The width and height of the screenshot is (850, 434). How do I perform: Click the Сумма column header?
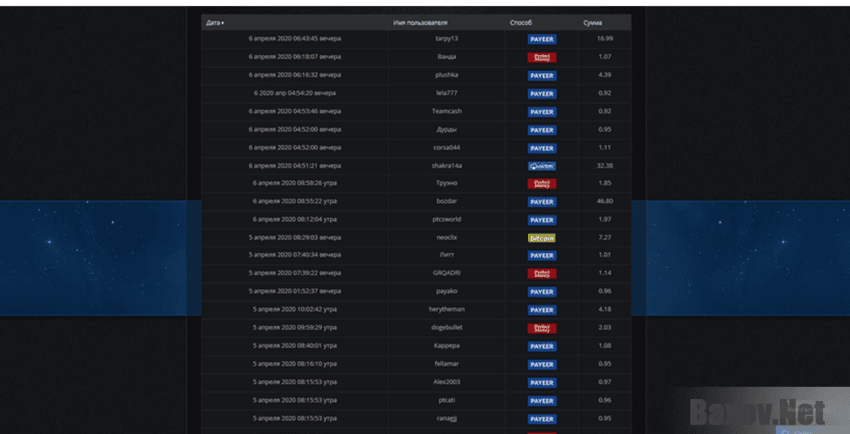click(x=593, y=21)
